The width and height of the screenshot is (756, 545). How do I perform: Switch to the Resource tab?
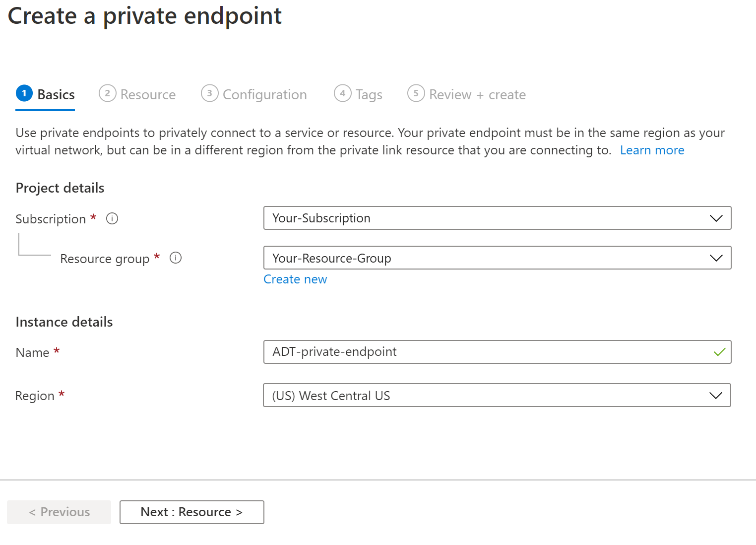[x=137, y=94]
